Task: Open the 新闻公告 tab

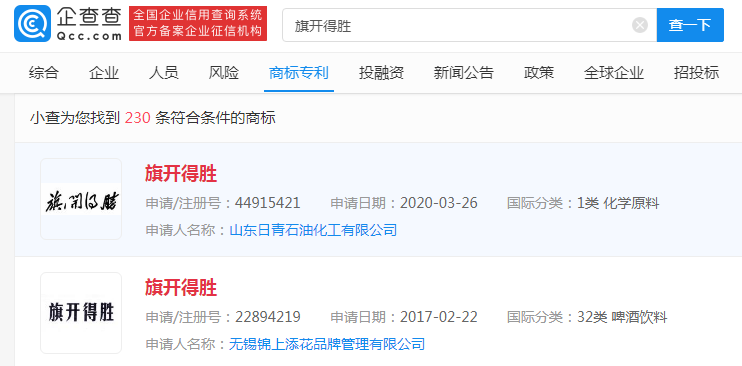Action: [x=464, y=73]
